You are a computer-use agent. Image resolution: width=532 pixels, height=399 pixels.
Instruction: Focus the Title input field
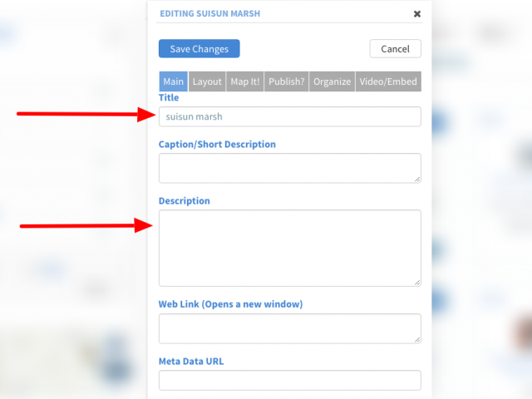point(290,116)
